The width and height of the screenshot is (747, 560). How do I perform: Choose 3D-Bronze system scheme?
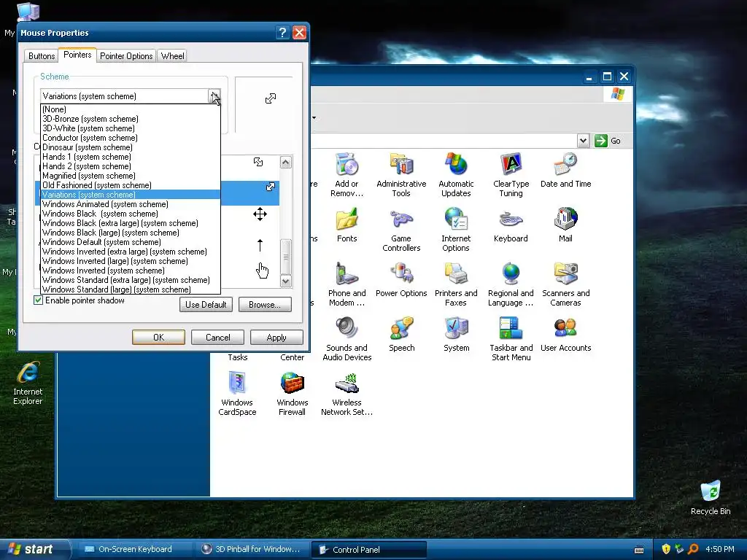pos(130,119)
